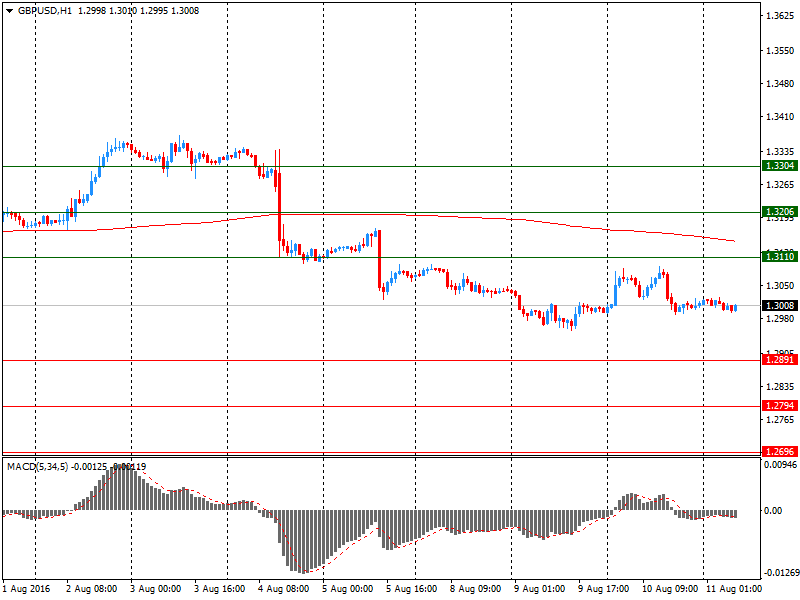Screen dimensions: 800x600
Task: Click the 1.3206 green level label
Action: point(780,212)
